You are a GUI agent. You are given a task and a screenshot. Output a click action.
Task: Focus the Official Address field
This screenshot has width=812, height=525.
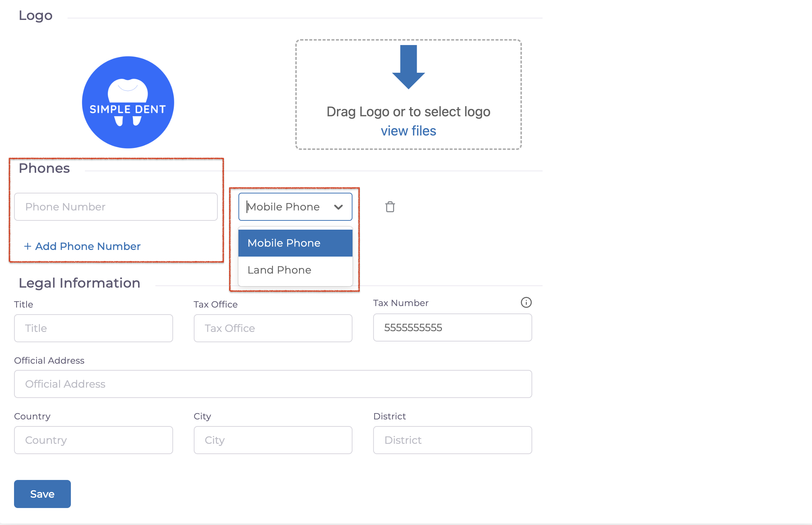coord(273,384)
